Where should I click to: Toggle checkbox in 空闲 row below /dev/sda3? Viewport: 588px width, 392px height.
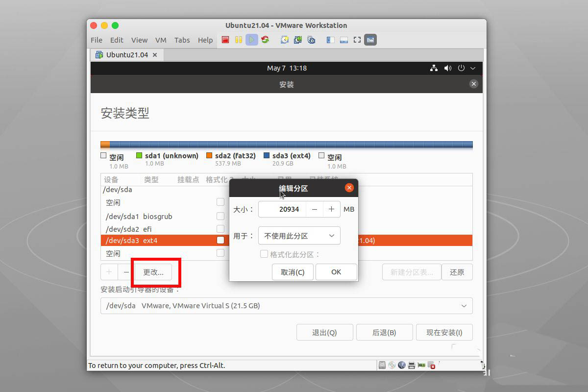point(220,253)
